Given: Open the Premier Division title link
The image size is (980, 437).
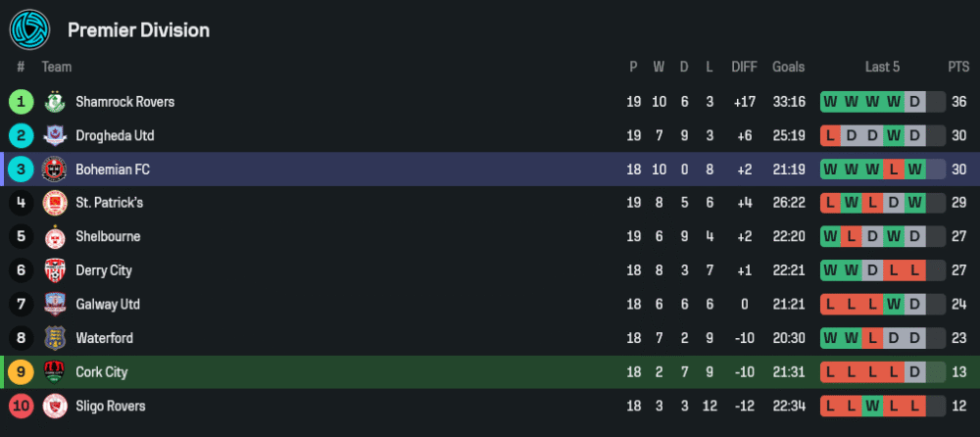Looking at the screenshot, I should 138,30.
